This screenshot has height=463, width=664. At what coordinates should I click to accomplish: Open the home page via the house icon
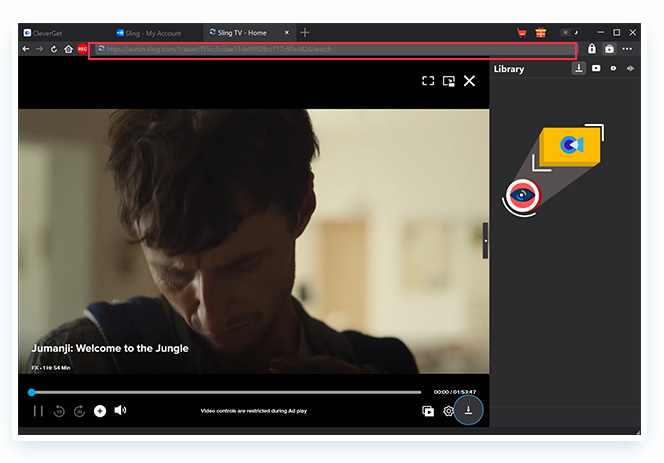point(68,49)
